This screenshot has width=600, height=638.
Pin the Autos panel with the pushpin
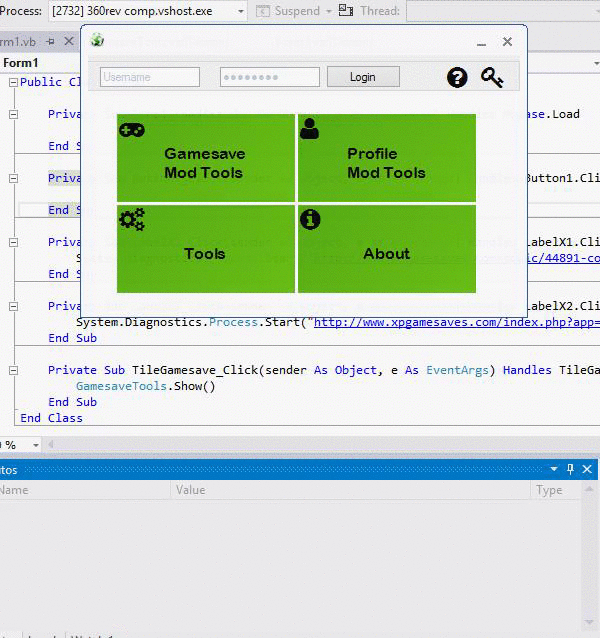click(x=571, y=468)
